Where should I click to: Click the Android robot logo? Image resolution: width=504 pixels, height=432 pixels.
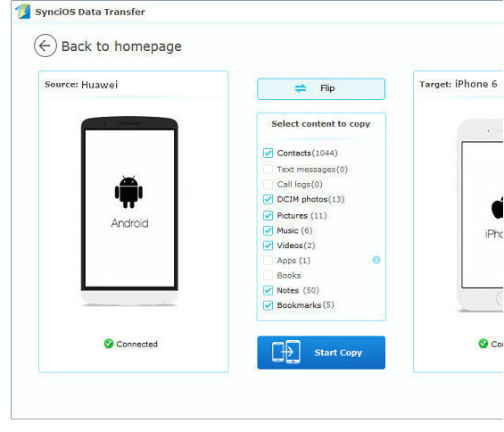(128, 193)
